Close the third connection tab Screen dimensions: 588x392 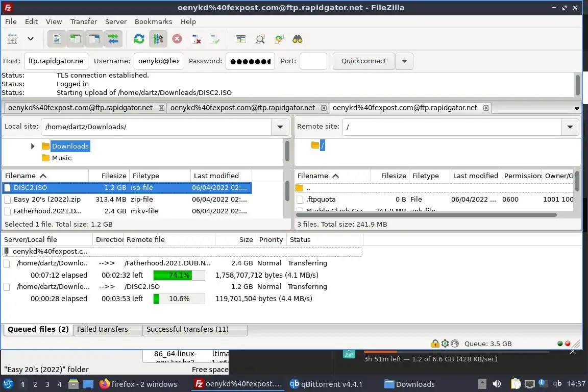[x=486, y=108]
